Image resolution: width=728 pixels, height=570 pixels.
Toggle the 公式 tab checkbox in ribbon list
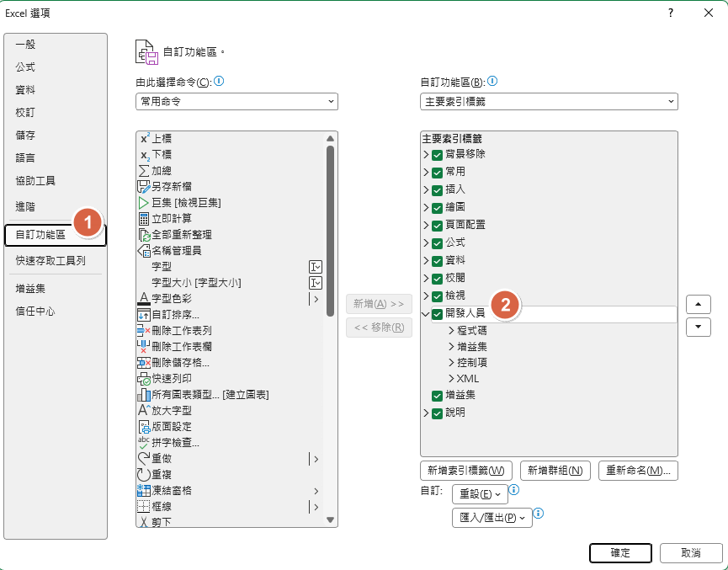(x=437, y=243)
